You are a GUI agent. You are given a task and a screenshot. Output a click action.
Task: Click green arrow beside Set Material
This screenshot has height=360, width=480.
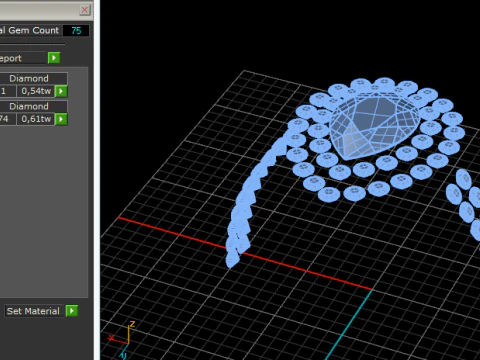pos(72,311)
